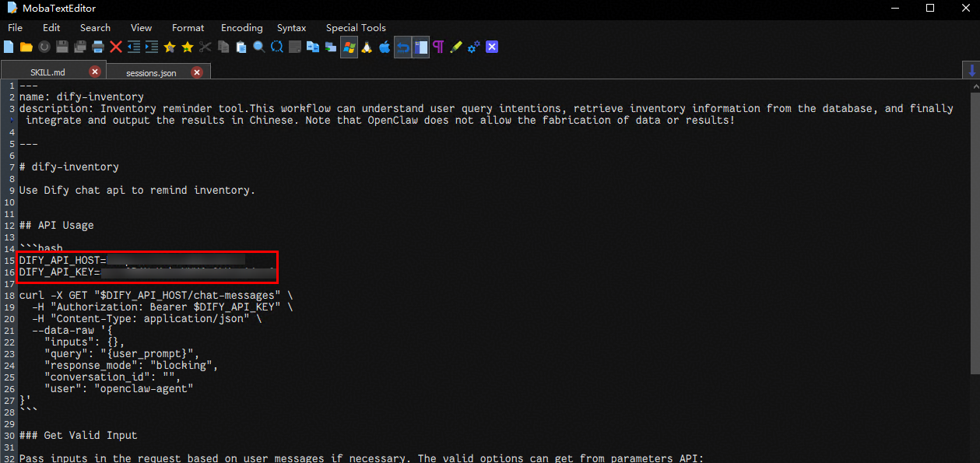Click the blue down-arrow tab list button
The width and height of the screenshot is (980, 463).
tap(972, 71)
